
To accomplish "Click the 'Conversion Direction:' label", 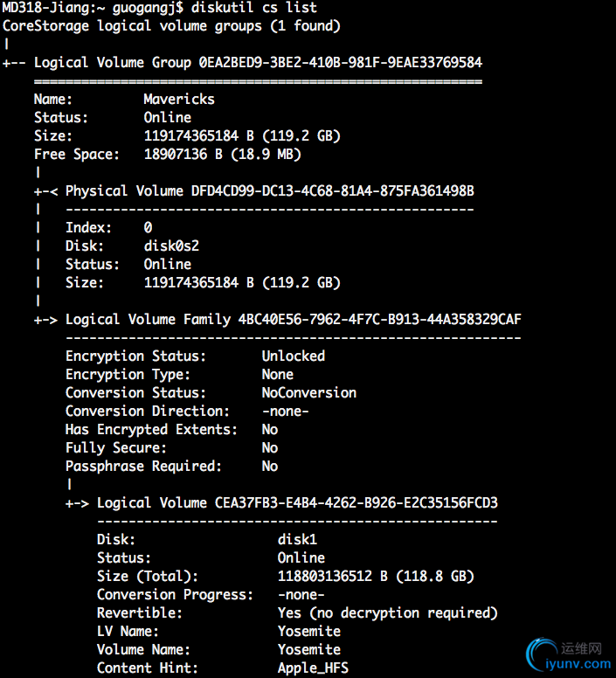I will [x=148, y=412].
